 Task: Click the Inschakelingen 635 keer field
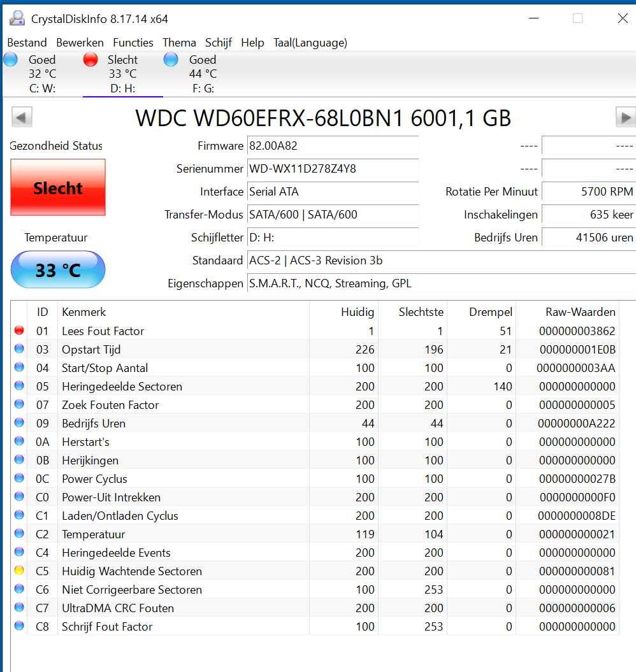click(x=589, y=215)
